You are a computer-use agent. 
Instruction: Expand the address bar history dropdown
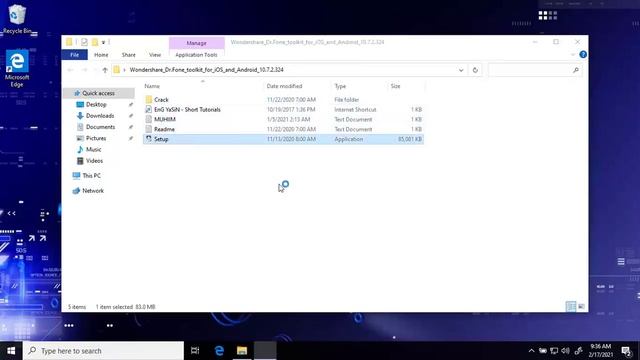461,70
